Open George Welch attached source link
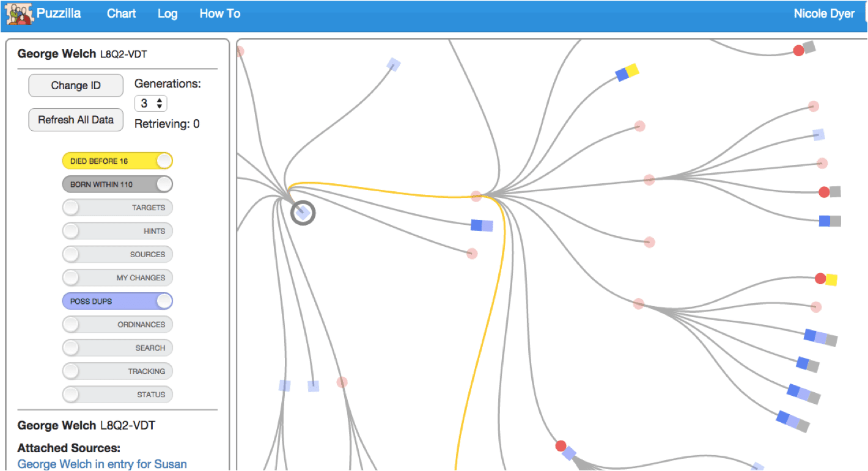Image resolution: width=868 pixels, height=471 pixels. point(102,464)
